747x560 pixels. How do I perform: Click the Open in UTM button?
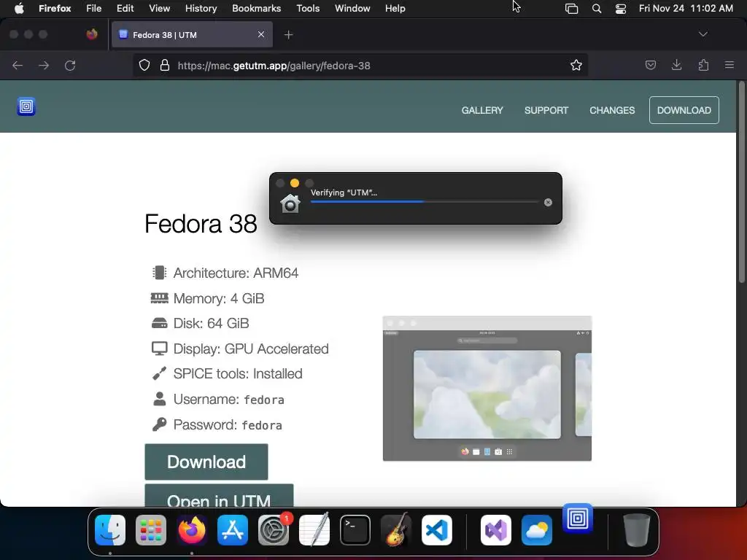tap(219, 496)
